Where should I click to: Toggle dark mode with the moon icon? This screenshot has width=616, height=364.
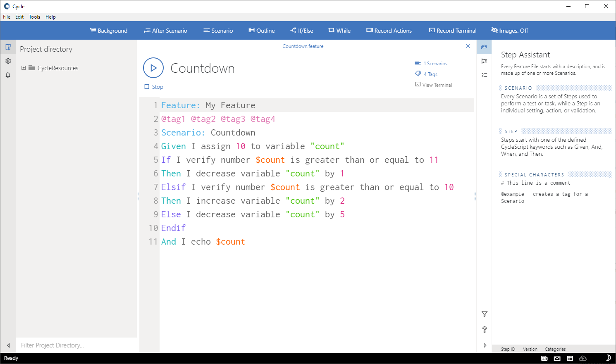pos(608,358)
